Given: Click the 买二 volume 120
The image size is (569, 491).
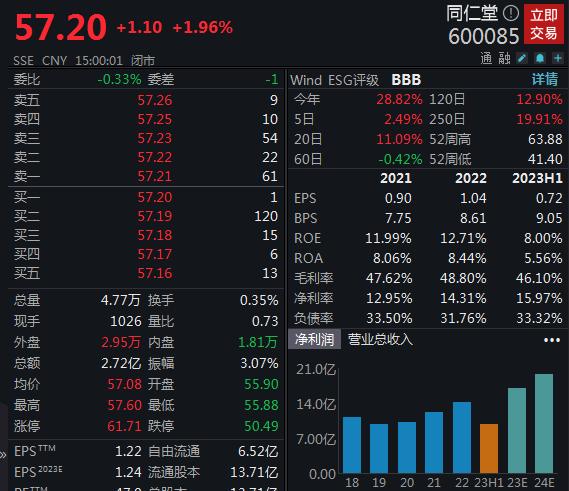Looking at the screenshot, I should [x=266, y=216].
